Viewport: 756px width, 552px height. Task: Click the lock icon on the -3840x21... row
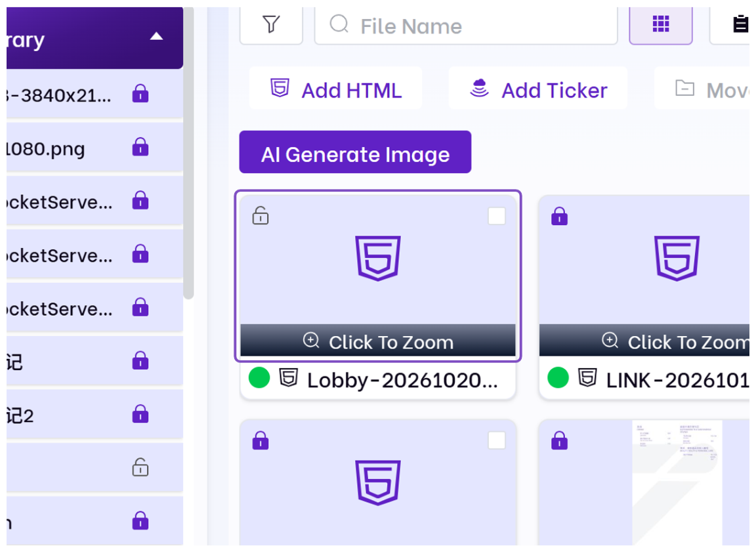[140, 93]
